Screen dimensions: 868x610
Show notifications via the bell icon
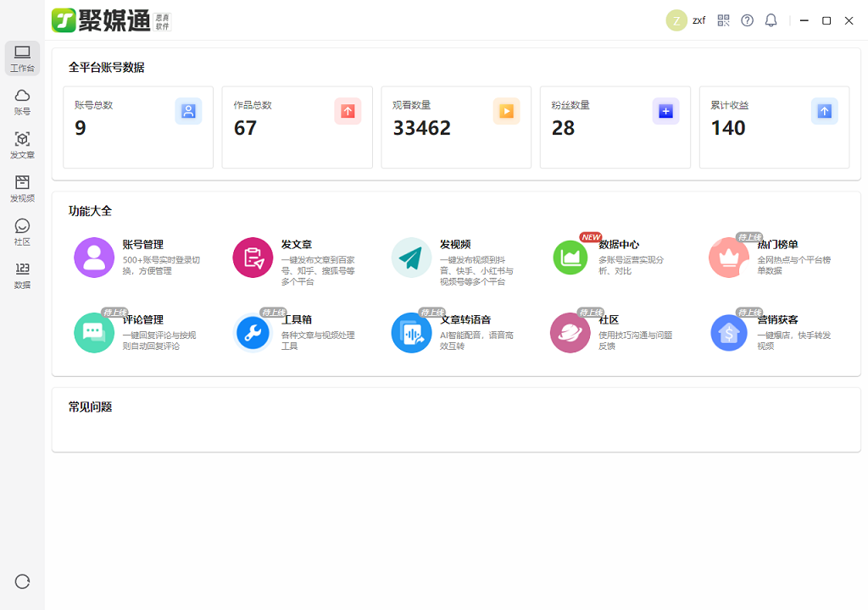pos(771,20)
